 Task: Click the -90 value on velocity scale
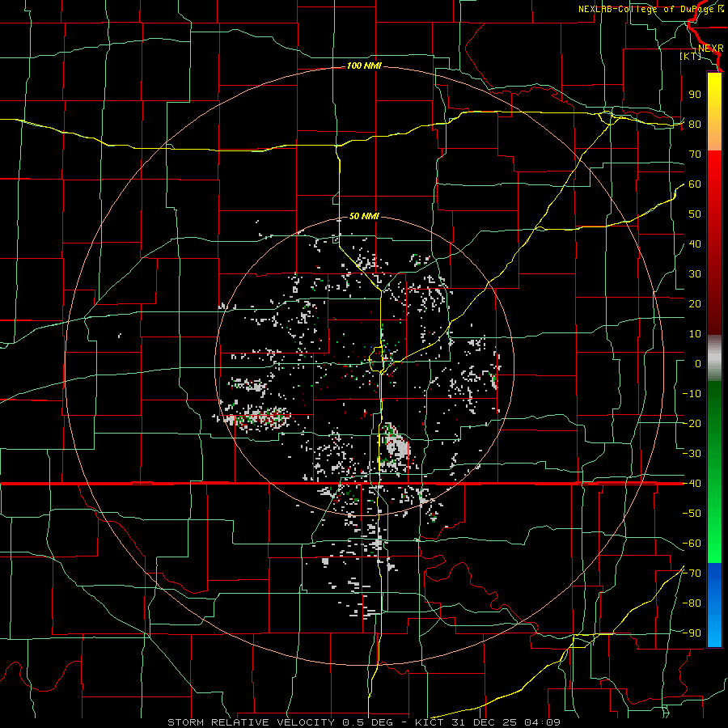692,633
